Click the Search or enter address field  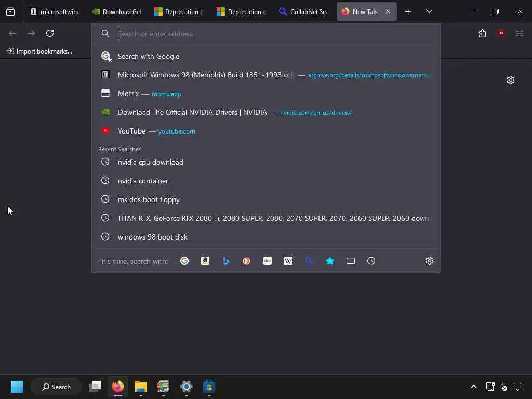266,34
